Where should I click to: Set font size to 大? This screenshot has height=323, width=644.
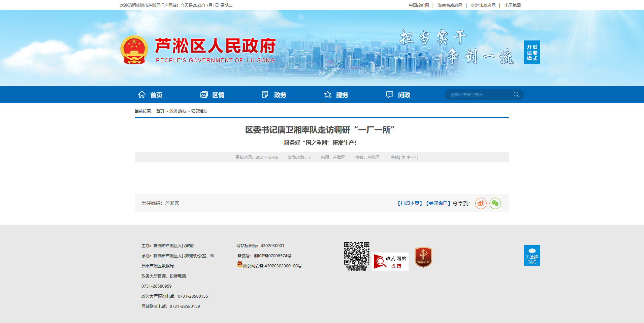pyautogui.click(x=403, y=157)
